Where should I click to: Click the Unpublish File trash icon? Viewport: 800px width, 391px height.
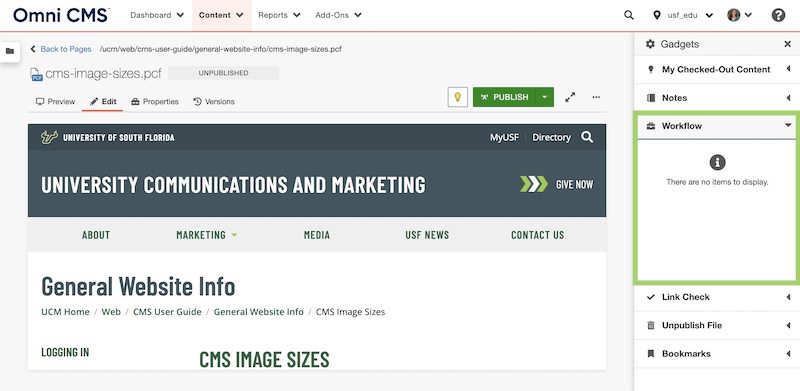point(651,325)
